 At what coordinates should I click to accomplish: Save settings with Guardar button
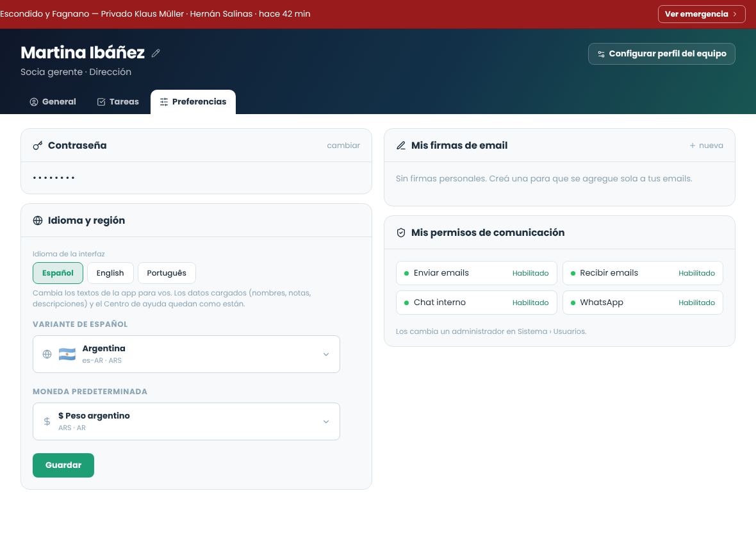tap(63, 465)
